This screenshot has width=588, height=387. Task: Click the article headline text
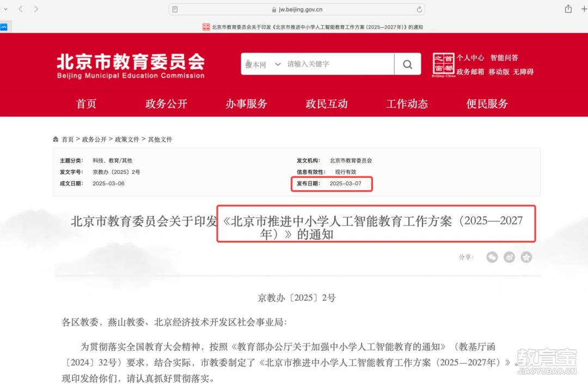(x=297, y=227)
